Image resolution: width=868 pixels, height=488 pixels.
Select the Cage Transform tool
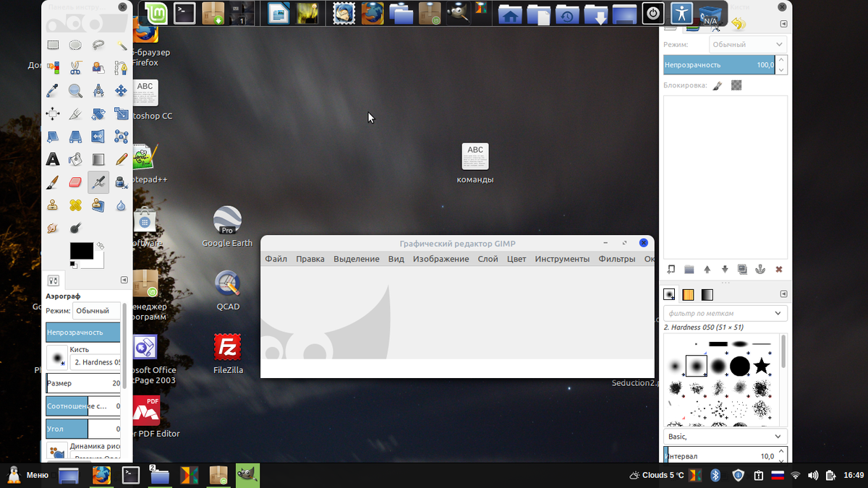(121, 137)
